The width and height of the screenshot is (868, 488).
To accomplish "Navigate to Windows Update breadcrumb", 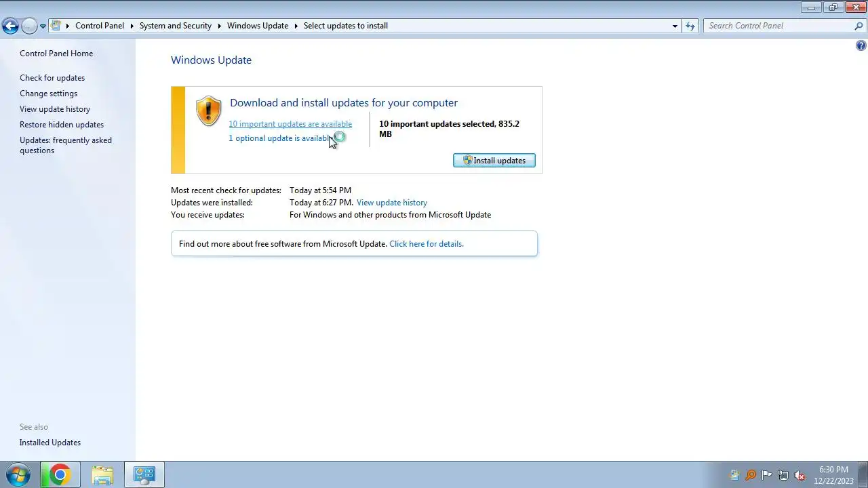I will [258, 26].
